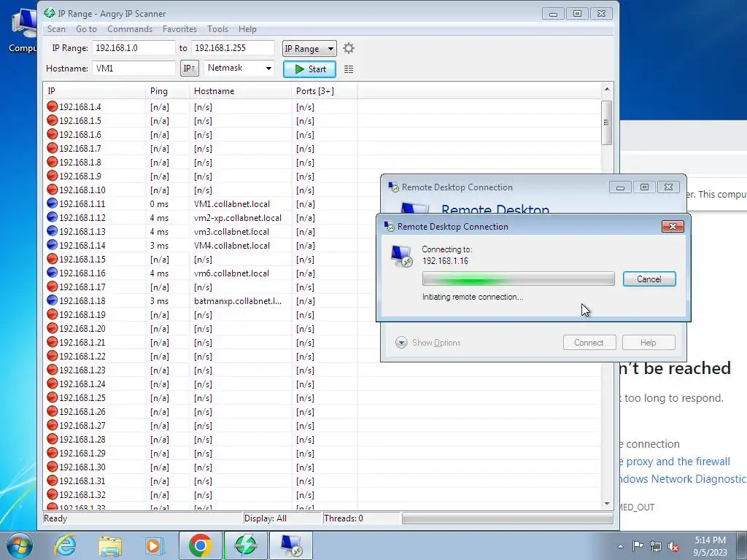This screenshot has width=747, height=560.
Task: Open the Commands menu
Action: pos(130,29)
